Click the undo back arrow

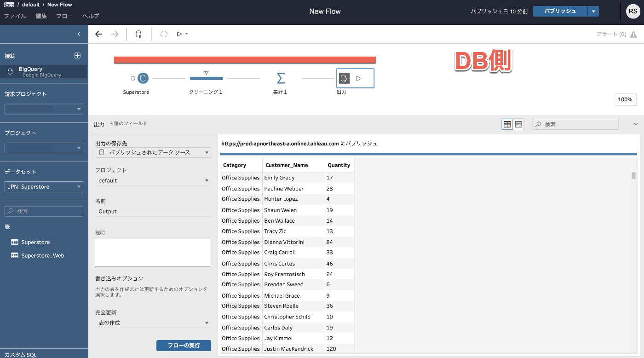click(x=98, y=34)
